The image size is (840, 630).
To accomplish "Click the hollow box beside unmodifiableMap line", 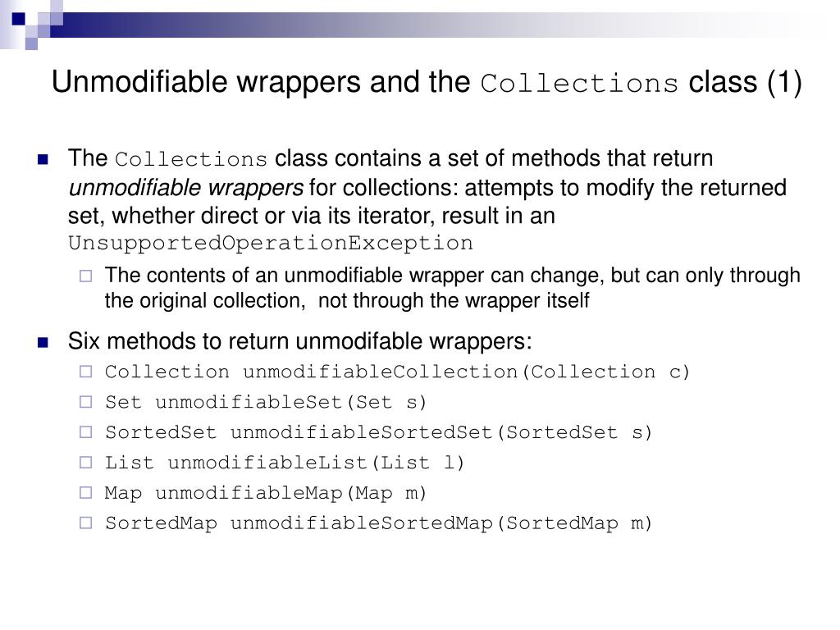I will coord(85,492).
